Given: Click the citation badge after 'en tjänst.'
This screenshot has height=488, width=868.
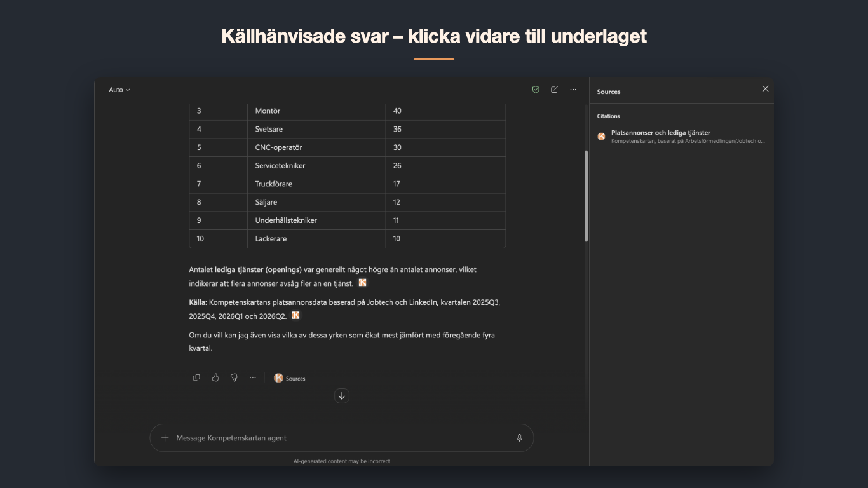Looking at the screenshot, I should (363, 283).
